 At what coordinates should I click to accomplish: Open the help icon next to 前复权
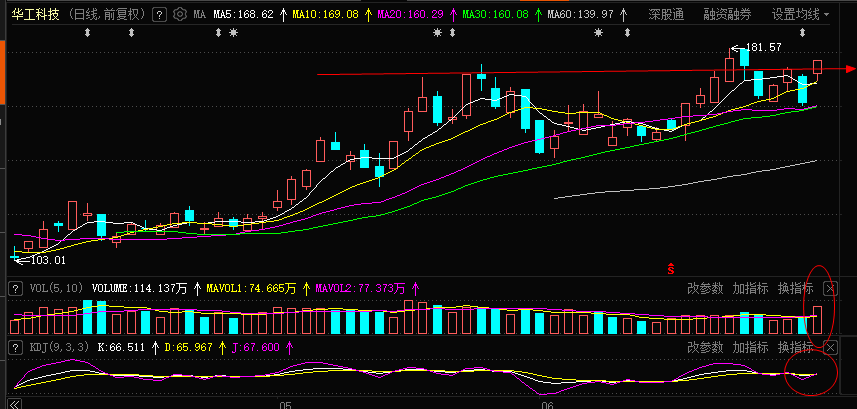(x=159, y=15)
